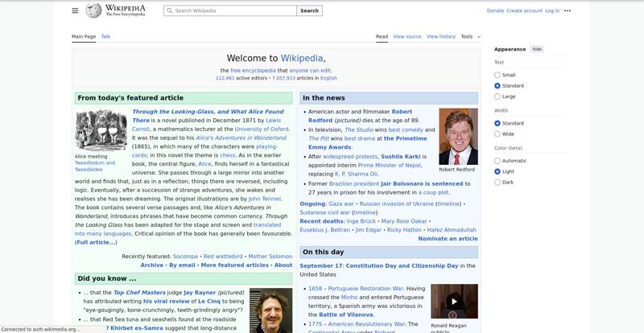Viewport: 644px width, 333px height.
Task: Open the Mary Rose Oakar link
Action: [404, 221]
